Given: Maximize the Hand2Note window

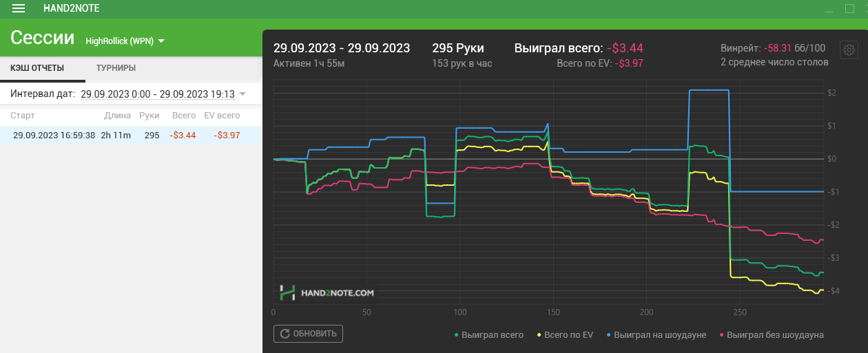Looking at the screenshot, I should tap(849, 8).
